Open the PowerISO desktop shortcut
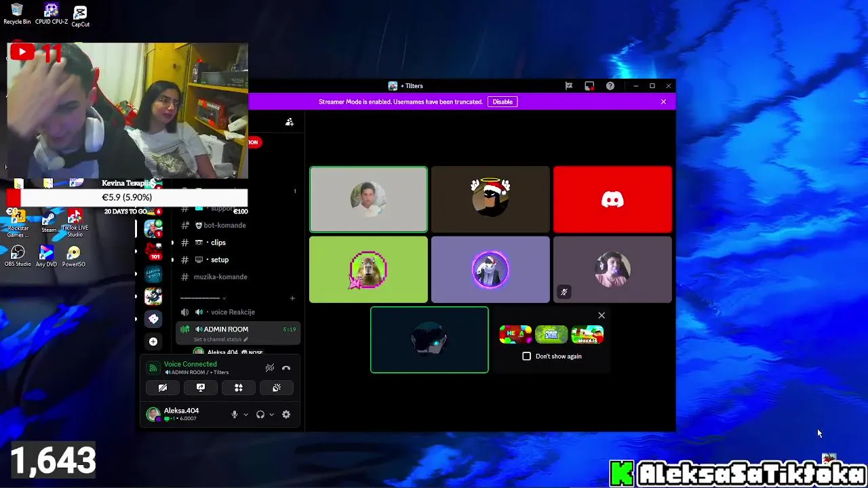The height and width of the screenshot is (488, 868). (x=74, y=256)
